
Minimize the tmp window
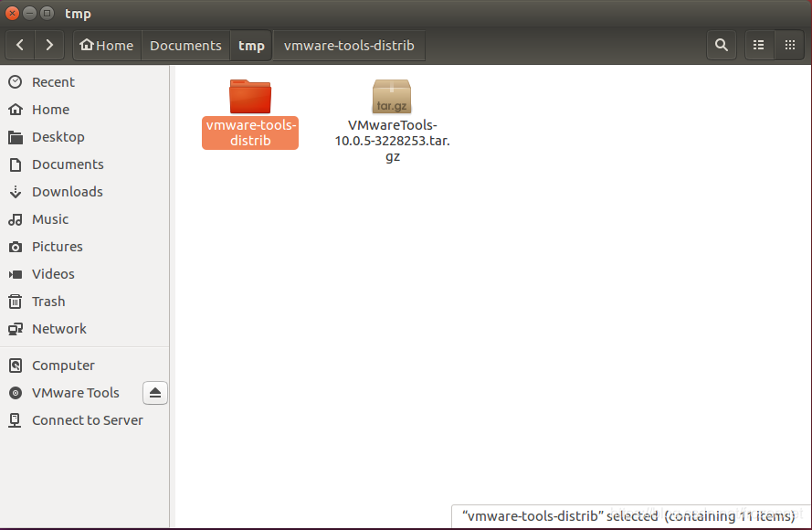pos(29,13)
